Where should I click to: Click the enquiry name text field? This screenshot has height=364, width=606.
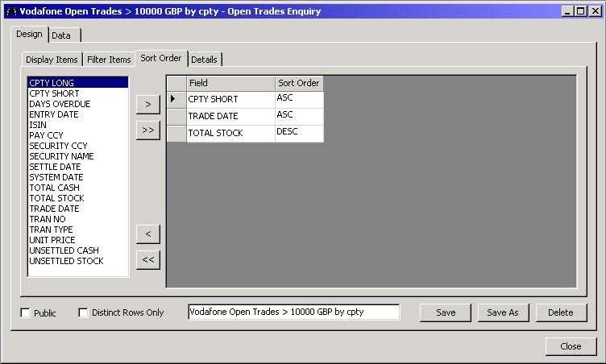click(x=293, y=312)
